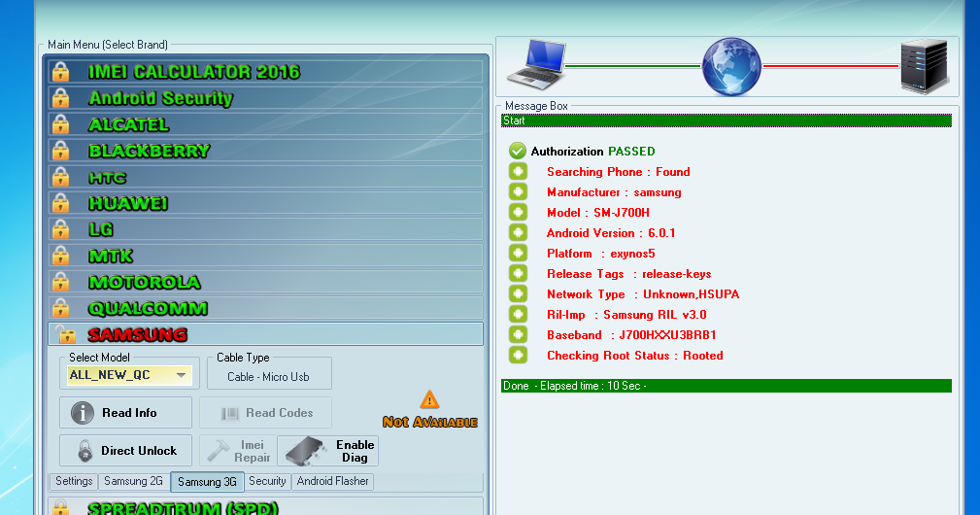Click Android icon next to Android Version
The height and width of the screenshot is (515, 980).
click(x=518, y=232)
